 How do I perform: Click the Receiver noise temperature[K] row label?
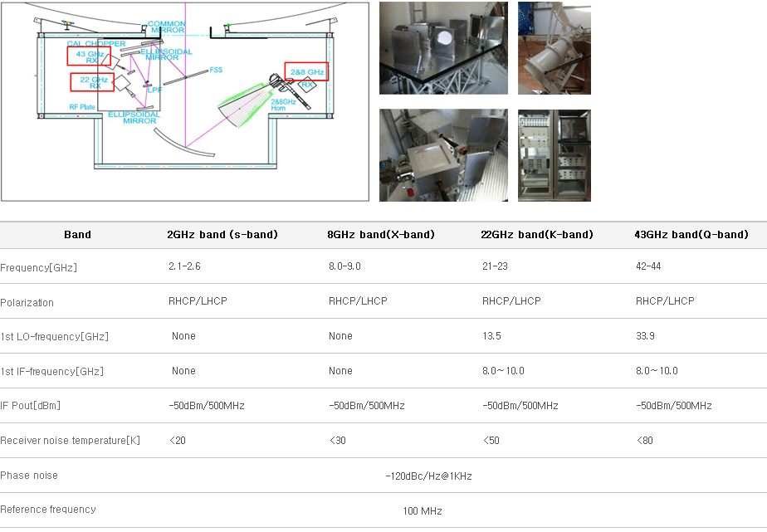tap(71, 441)
